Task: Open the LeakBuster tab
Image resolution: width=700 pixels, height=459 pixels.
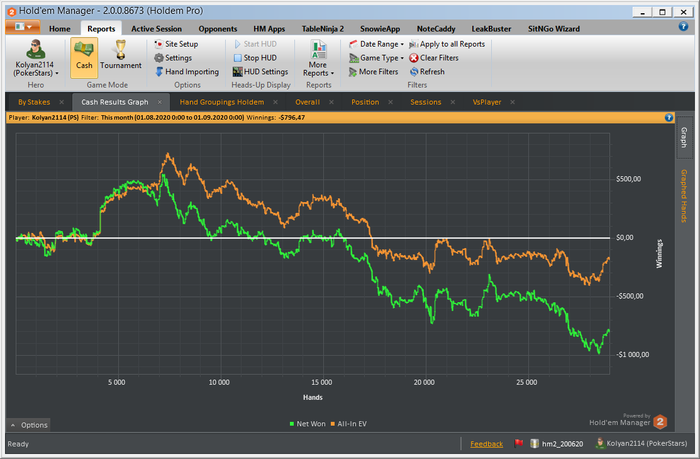Action: [x=491, y=29]
